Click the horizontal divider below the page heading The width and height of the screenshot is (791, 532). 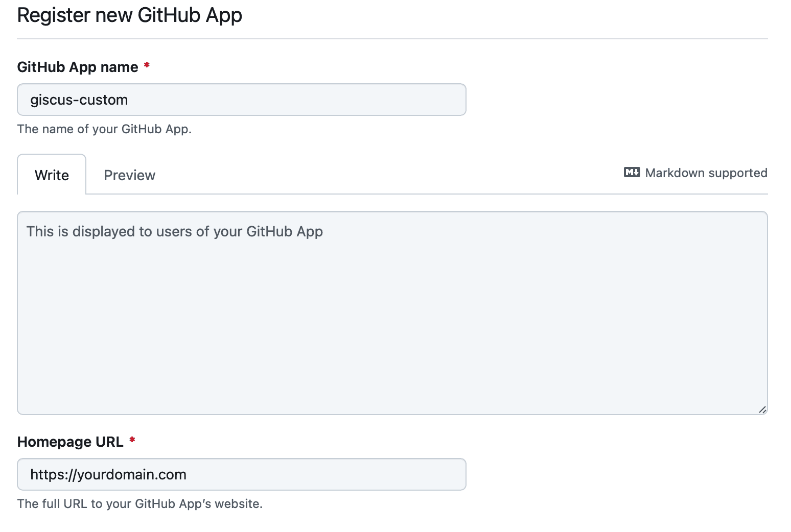(392, 39)
